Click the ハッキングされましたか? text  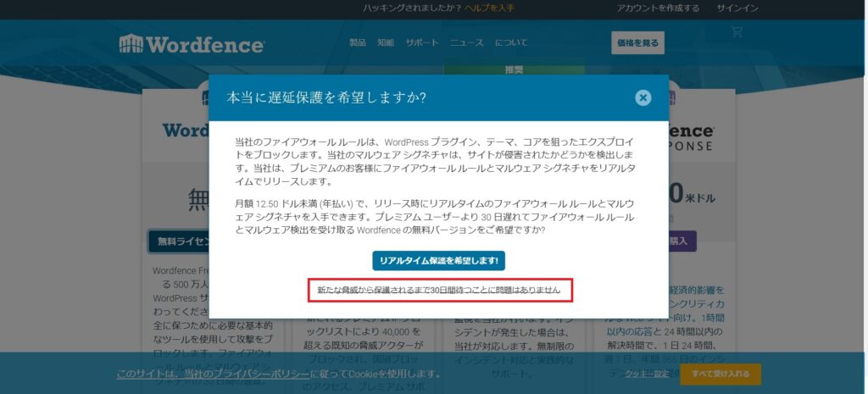[413, 8]
